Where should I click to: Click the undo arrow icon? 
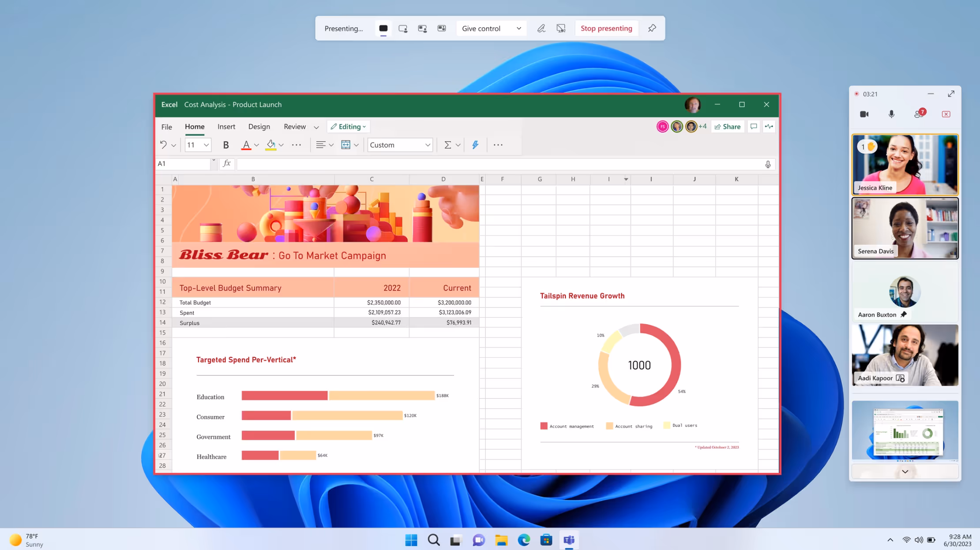click(163, 145)
